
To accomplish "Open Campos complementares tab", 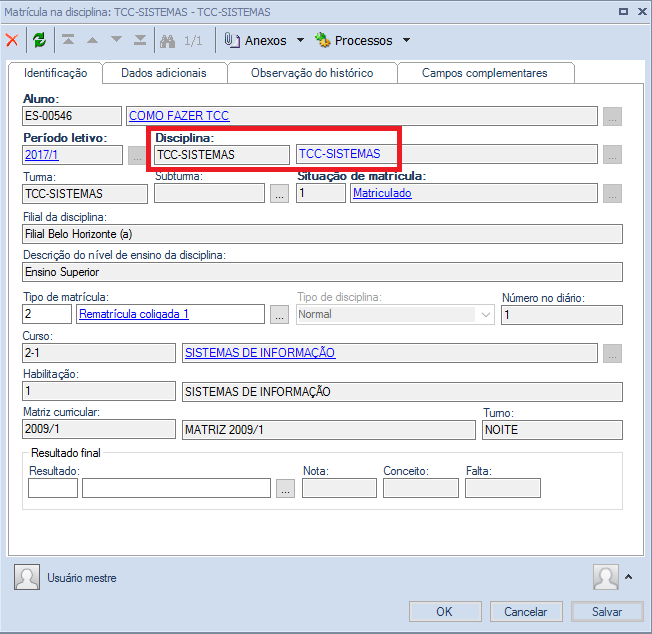I will [x=484, y=73].
